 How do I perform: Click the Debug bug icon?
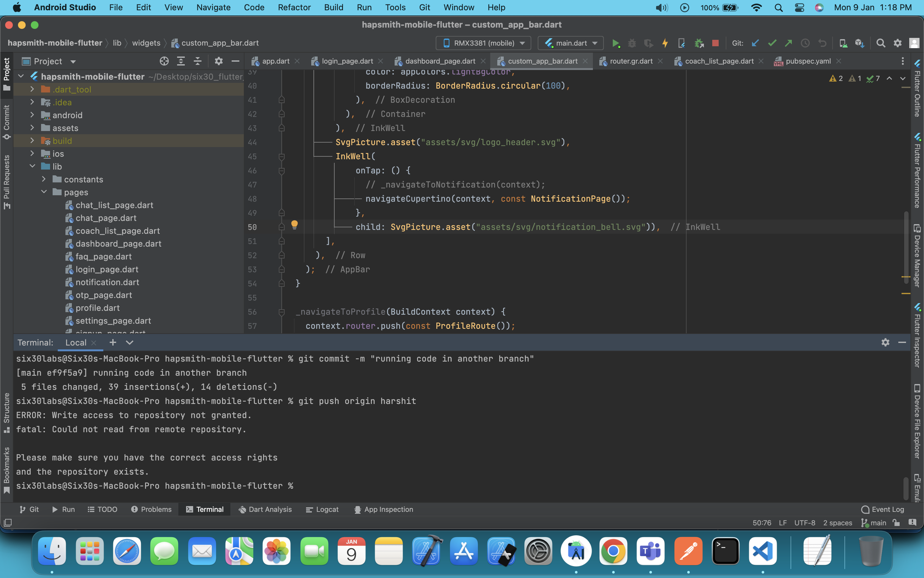pos(632,43)
